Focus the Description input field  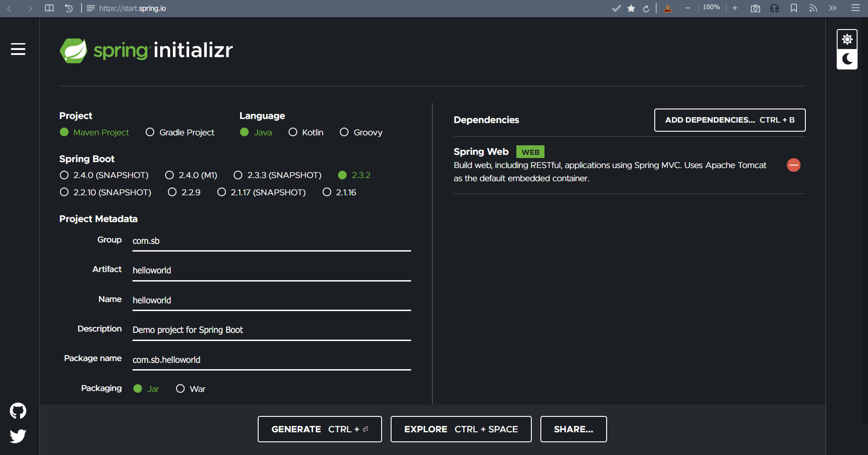coord(271,330)
